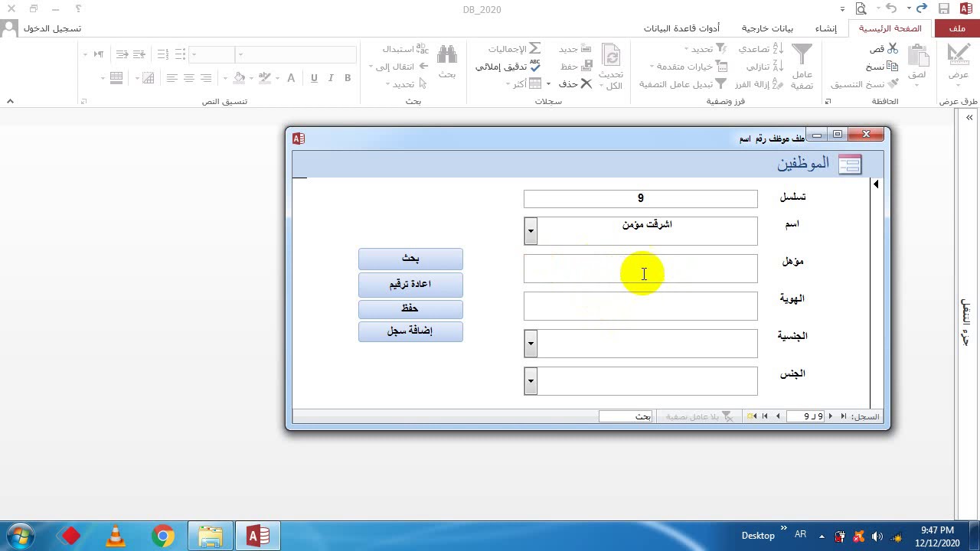Click the Delete (حذف) X icon
Viewport: 980px width, 551px height.
point(586,84)
